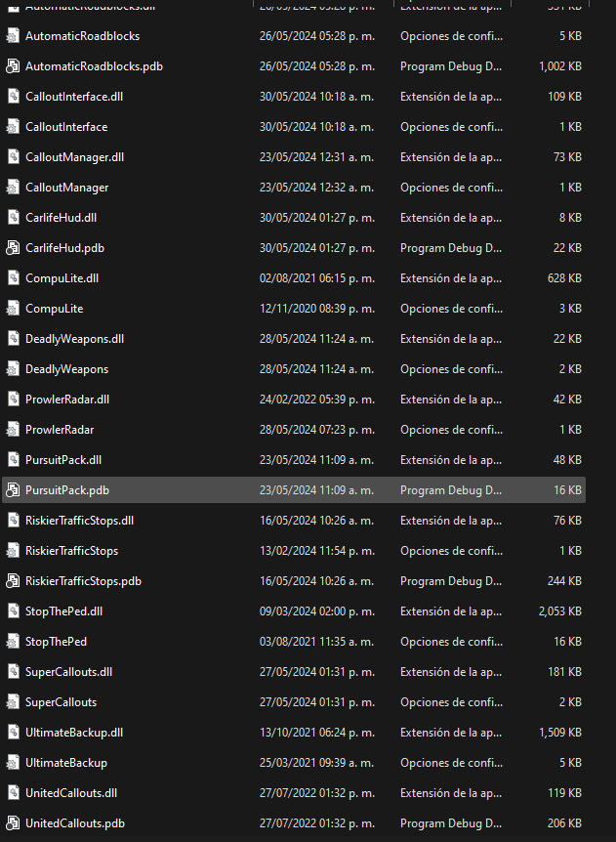This screenshot has width=616, height=842.
Task: Click the CalloutInterface.dll file icon
Action: click(x=13, y=97)
